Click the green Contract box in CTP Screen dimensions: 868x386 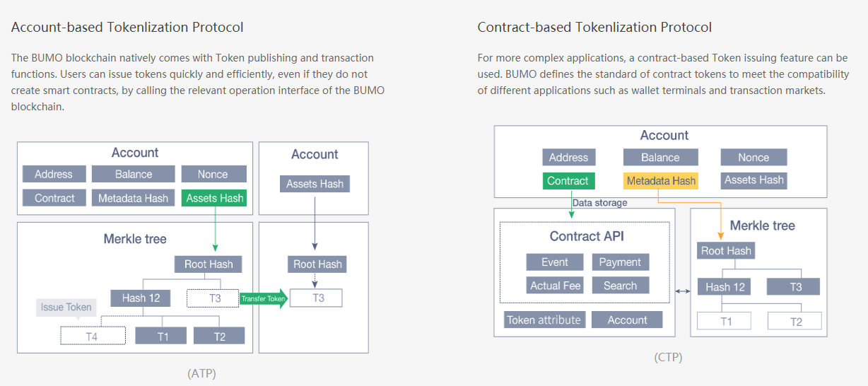[x=569, y=181]
